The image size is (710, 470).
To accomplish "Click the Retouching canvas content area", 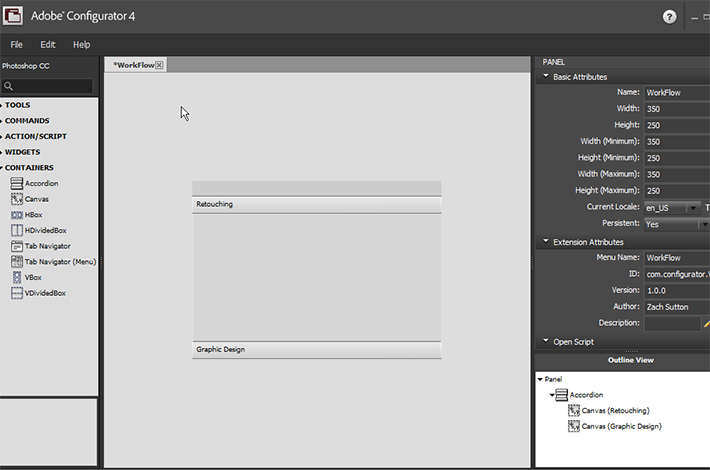I will coord(317,278).
